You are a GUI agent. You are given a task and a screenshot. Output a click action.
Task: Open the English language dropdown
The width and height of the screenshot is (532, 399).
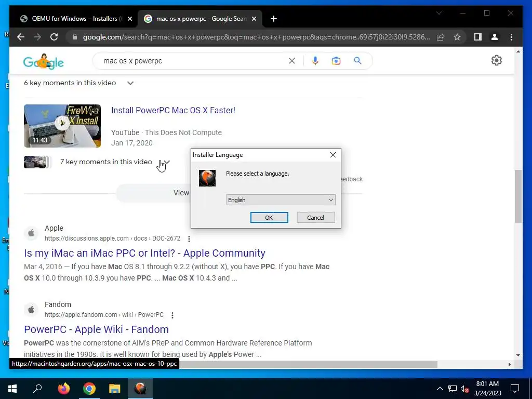[281, 200]
